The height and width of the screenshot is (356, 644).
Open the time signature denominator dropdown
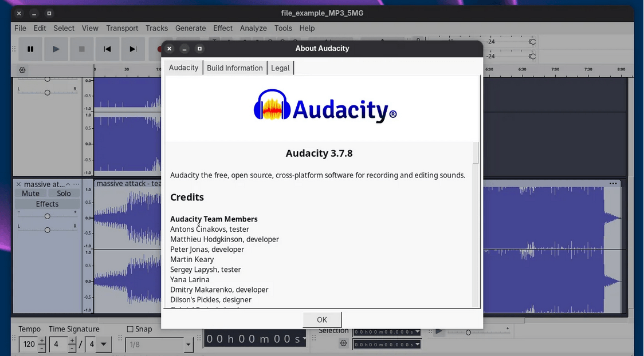click(x=104, y=344)
